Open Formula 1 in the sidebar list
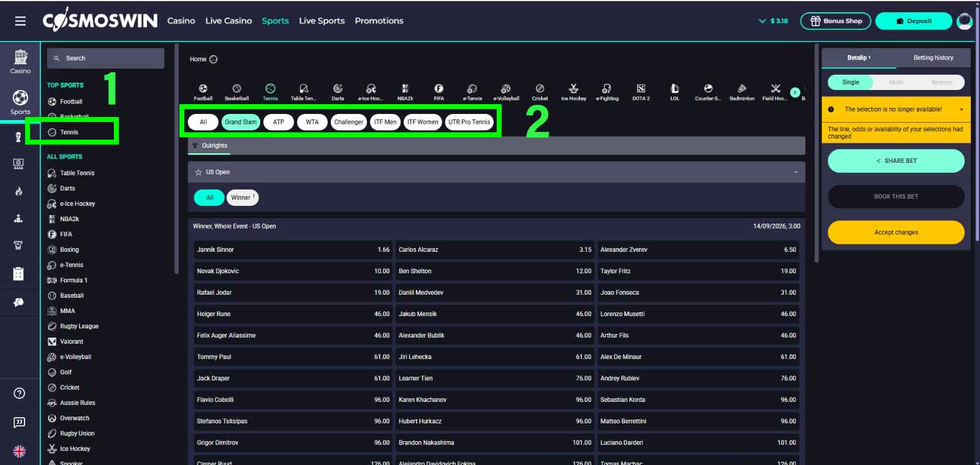 click(x=73, y=280)
